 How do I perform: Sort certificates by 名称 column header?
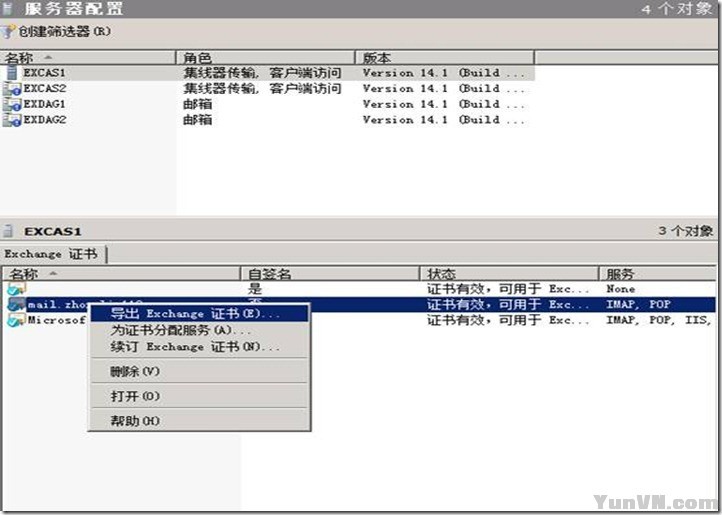pyautogui.click(x=121, y=274)
